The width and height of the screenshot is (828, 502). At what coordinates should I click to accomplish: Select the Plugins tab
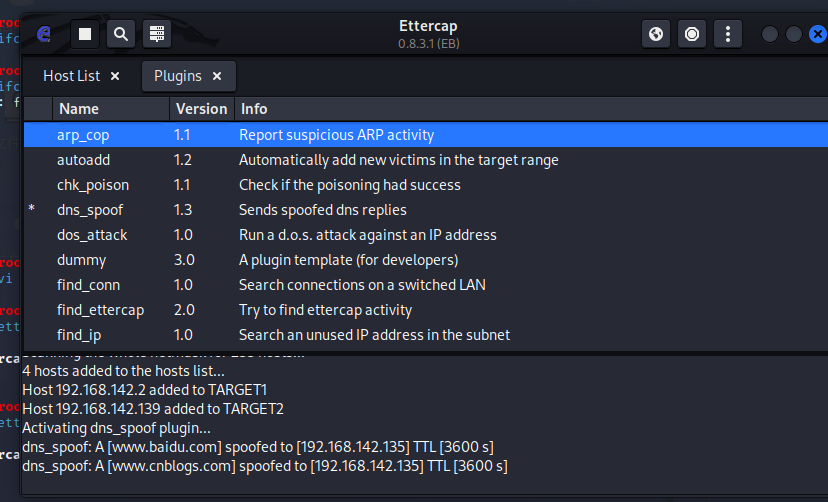[178, 76]
